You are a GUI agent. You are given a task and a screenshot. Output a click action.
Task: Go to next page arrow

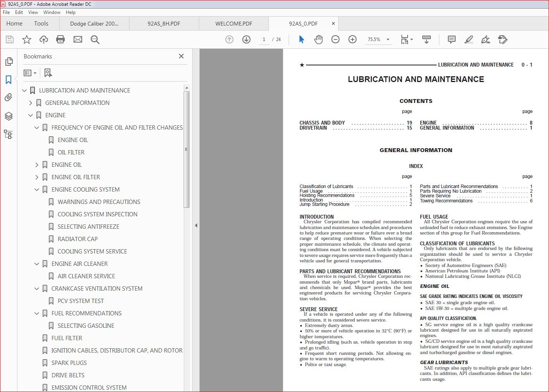pos(246,39)
